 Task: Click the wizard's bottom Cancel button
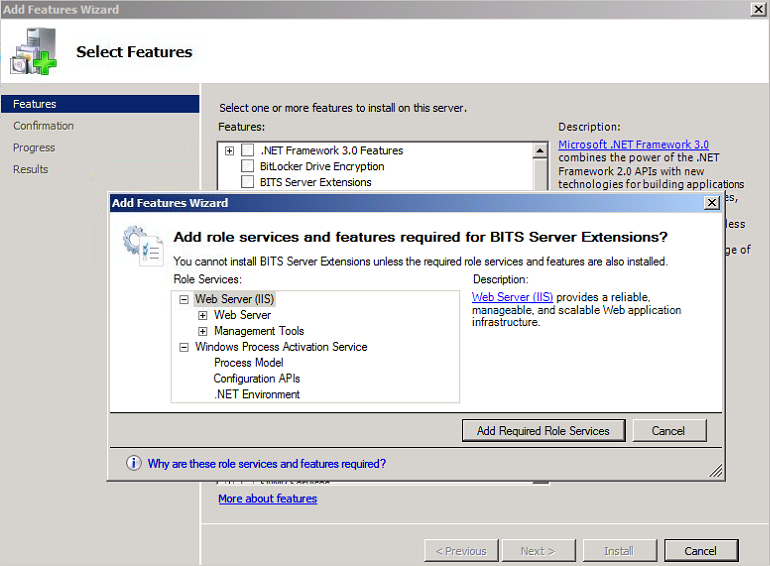701,551
